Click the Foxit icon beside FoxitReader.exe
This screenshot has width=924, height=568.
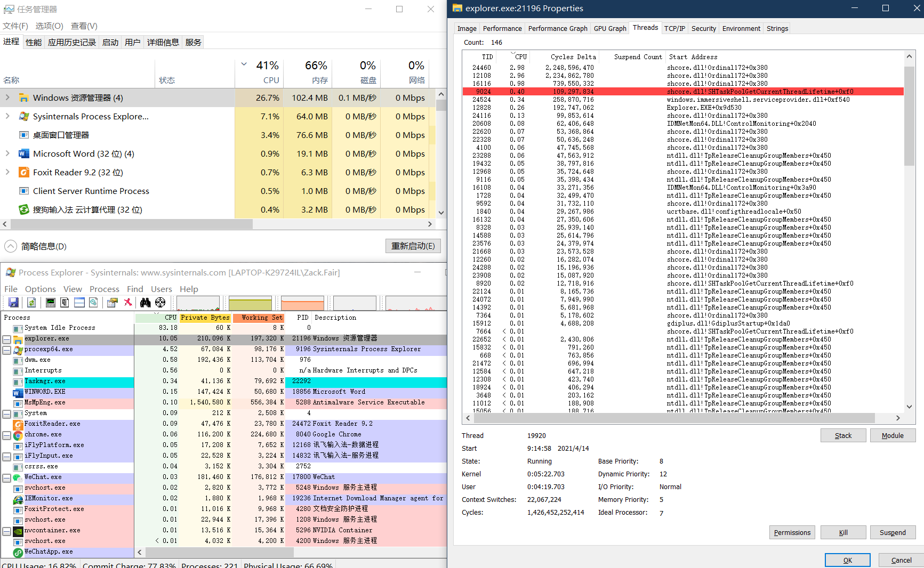click(18, 424)
